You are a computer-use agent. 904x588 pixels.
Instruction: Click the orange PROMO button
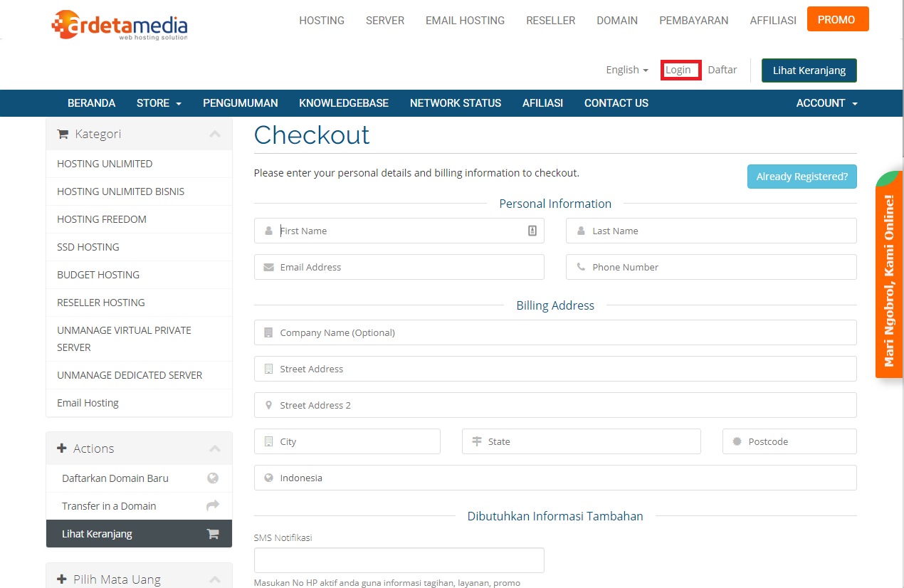837,20
